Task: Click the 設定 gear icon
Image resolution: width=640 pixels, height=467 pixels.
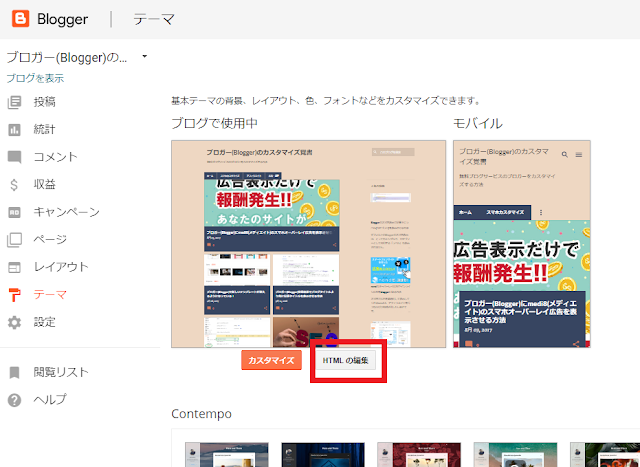Action: [x=14, y=322]
